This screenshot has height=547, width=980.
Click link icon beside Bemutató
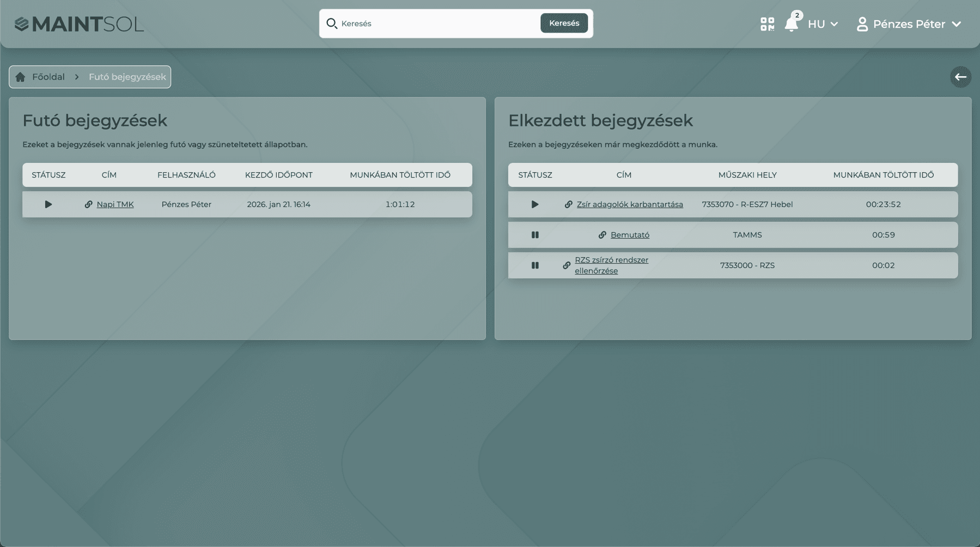[x=602, y=235]
